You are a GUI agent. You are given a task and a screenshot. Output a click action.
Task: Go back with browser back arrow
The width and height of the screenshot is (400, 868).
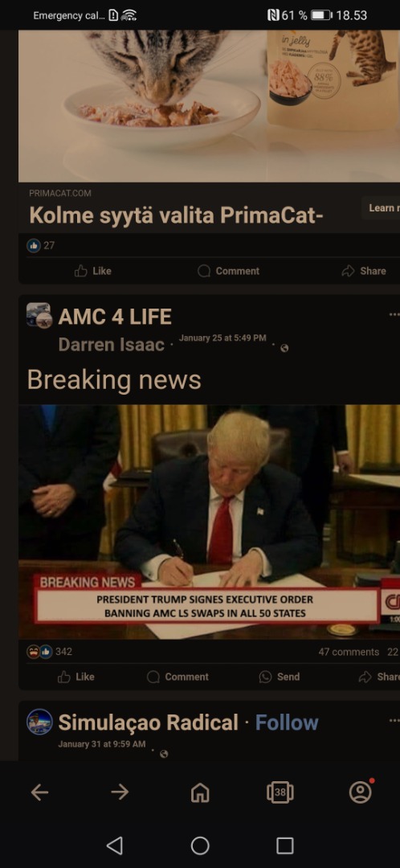point(39,792)
